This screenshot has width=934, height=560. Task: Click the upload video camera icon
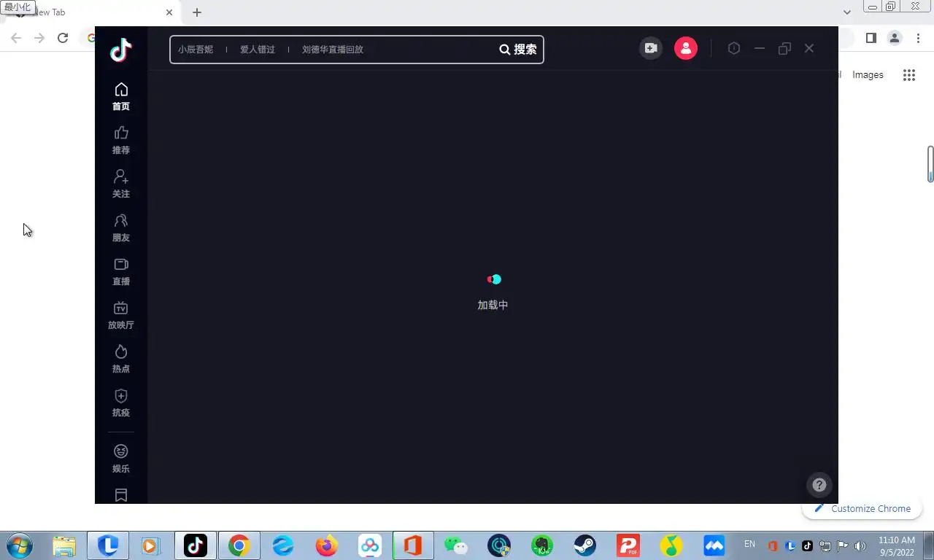(651, 48)
